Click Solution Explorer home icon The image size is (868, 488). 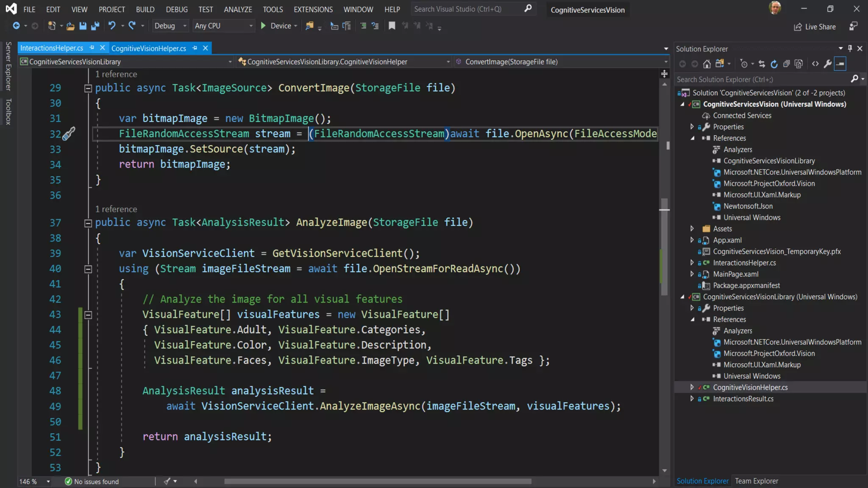coord(707,64)
